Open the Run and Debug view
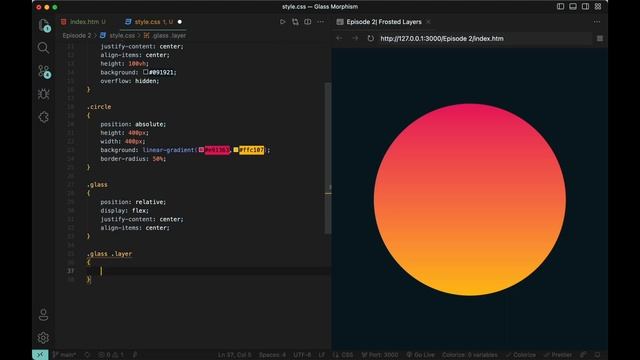The width and height of the screenshot is (640, 360). tap(43, 94)
